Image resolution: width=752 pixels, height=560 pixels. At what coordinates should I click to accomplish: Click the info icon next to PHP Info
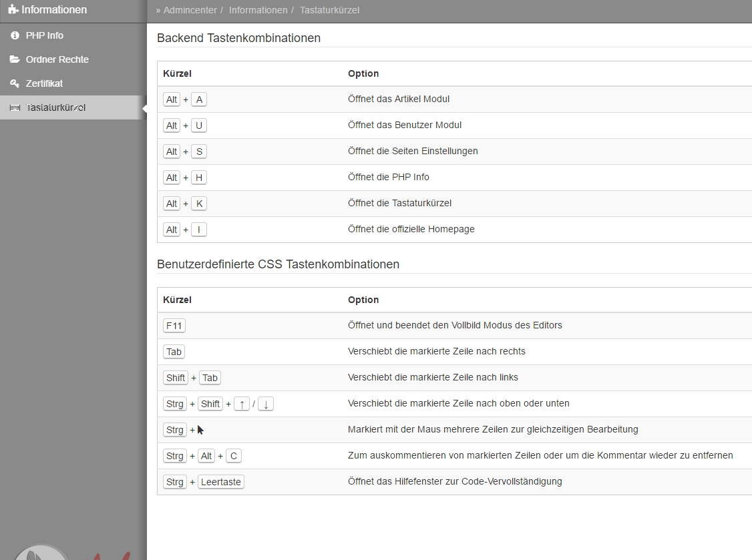15,35
